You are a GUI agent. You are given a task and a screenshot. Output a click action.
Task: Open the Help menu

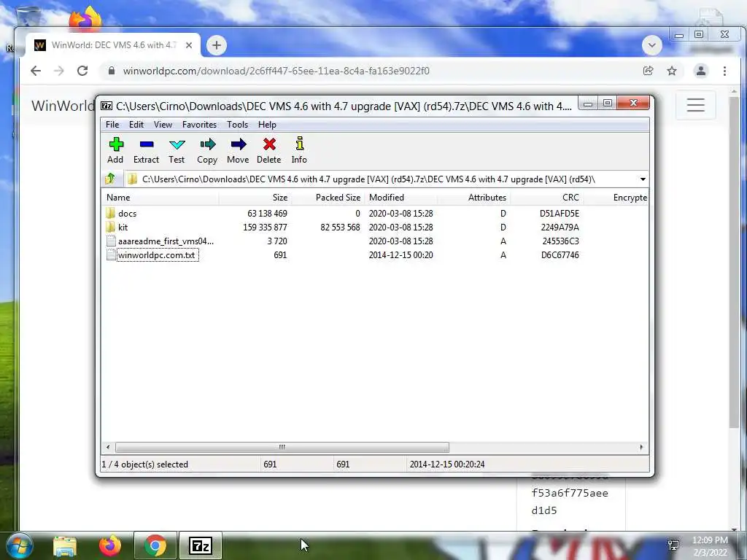coord(267,124)
